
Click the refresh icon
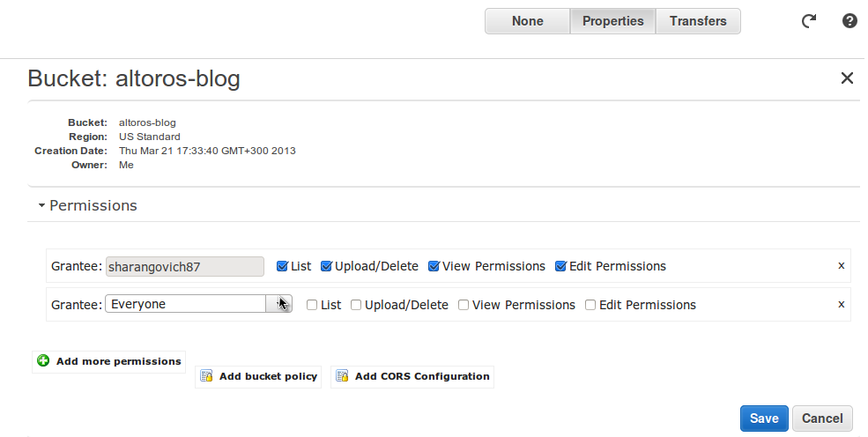(809, 21)
